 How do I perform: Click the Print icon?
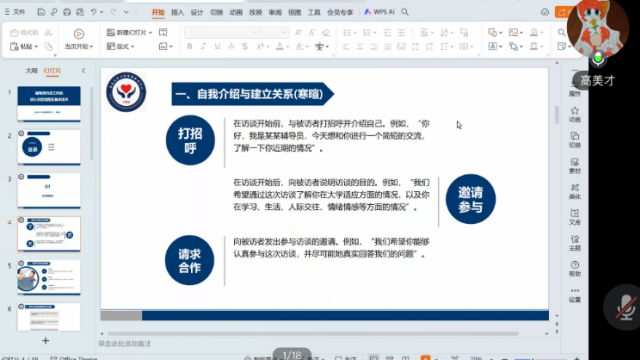pos(67,12)
